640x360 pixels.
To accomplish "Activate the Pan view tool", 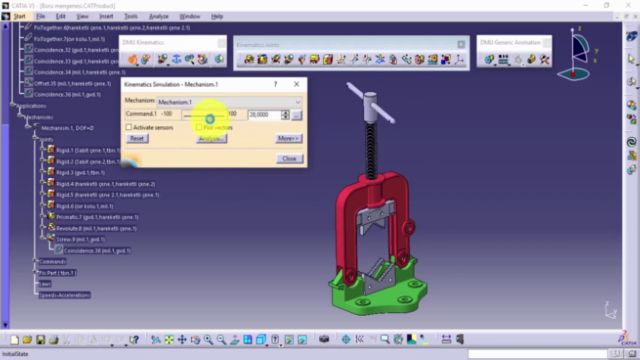I will pyautogui.click(x=182, y=340).
